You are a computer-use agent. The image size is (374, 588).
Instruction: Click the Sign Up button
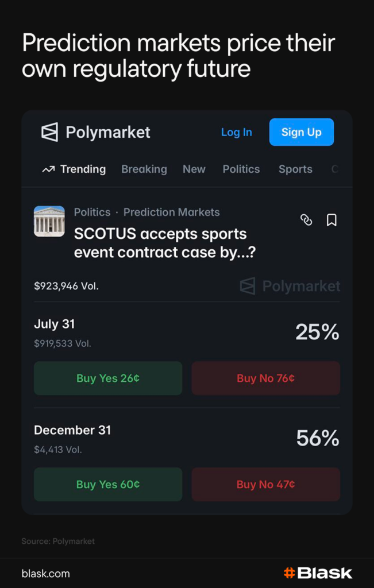click(x=301, y=132)
